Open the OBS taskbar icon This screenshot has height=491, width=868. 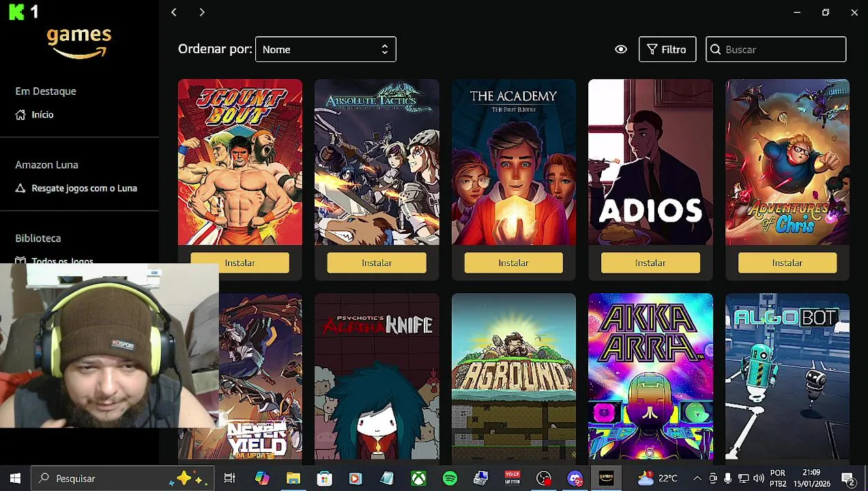coord(544,478)
